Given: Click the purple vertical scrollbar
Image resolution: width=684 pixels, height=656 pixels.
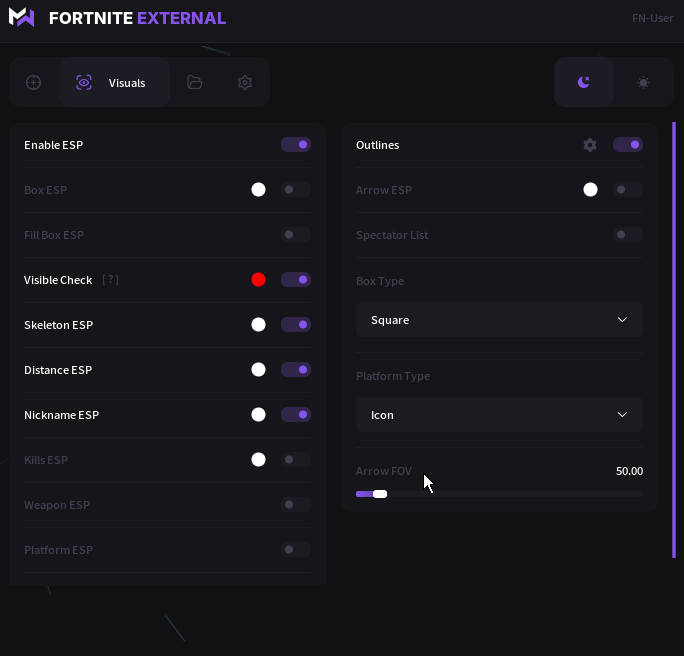Looking at the screenshot, I should (674, 340).
